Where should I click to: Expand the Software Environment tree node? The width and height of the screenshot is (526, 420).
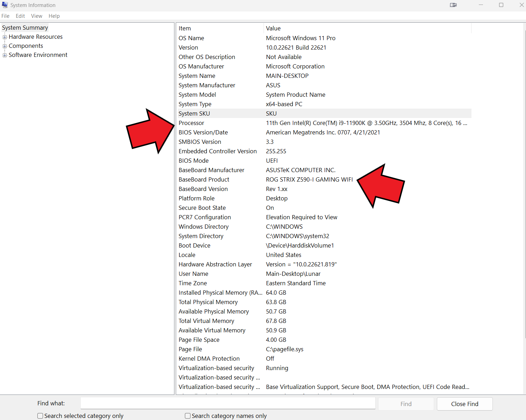click(5, 55)
